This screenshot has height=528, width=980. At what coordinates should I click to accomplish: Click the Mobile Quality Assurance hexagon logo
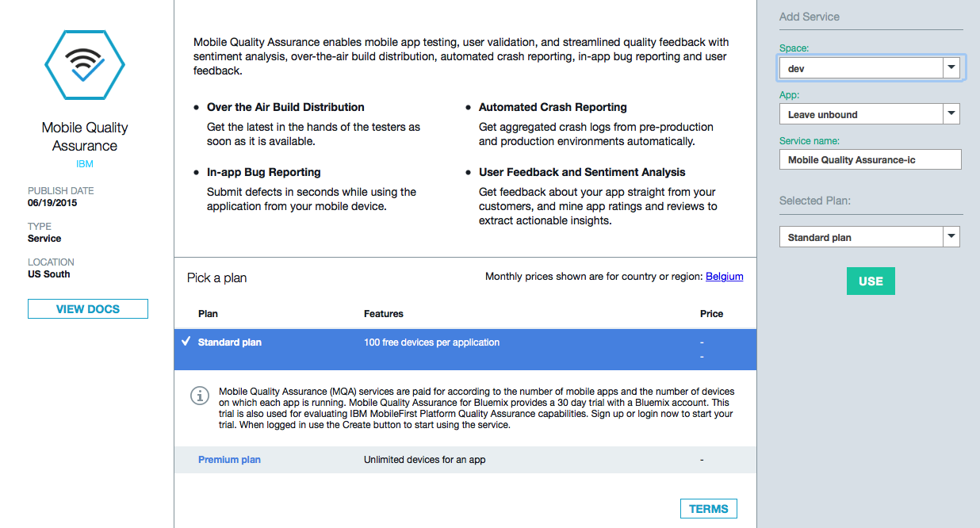pos(85,65)
